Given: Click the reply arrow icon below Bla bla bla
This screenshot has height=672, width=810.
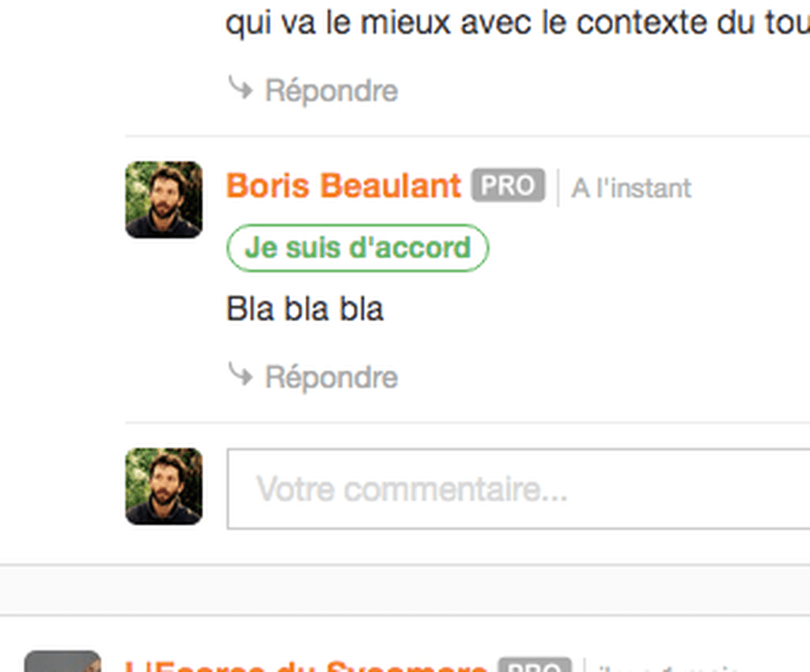Looking at the screenshot, I should click(x=240, y=374).
